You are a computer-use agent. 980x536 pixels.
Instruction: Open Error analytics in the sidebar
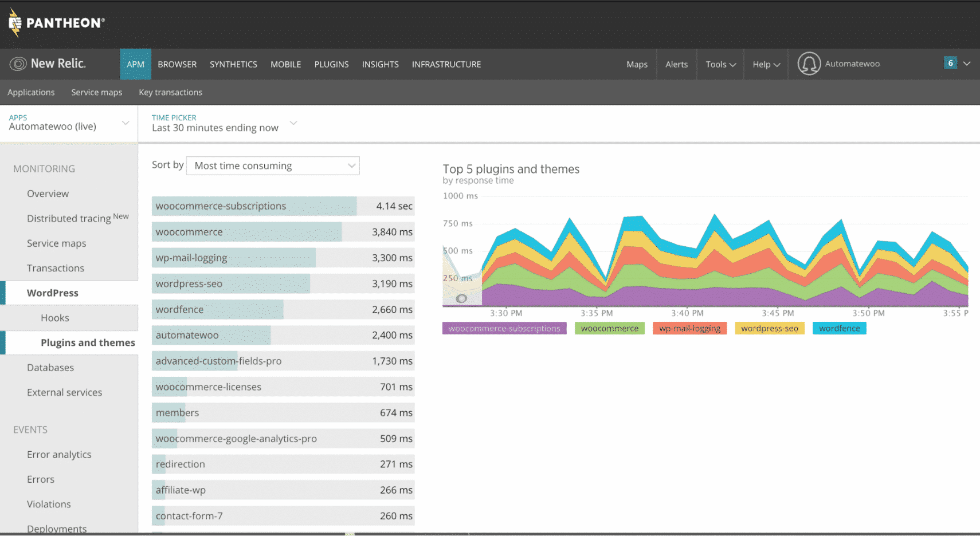coord(59,454)
